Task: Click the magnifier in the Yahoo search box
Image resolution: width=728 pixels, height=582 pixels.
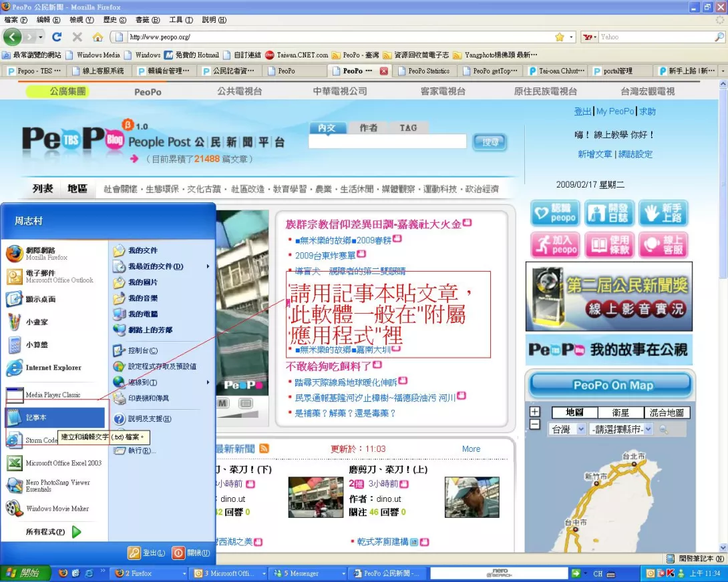Action: point(719,37)
